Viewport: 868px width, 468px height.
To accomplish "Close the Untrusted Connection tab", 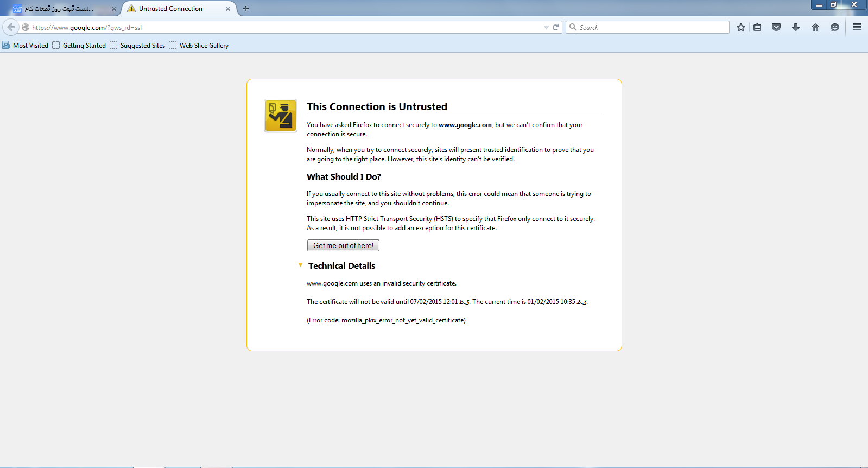I will (228, 9).
